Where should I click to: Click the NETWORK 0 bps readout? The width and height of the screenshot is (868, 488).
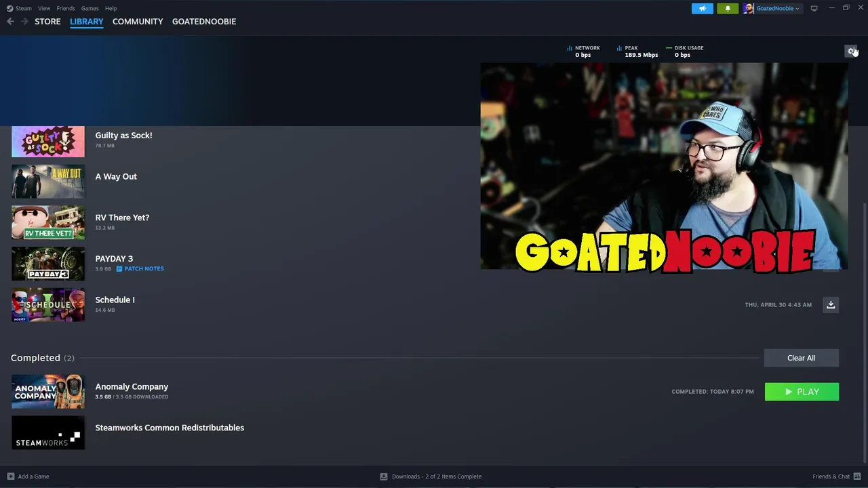[583, 52]
